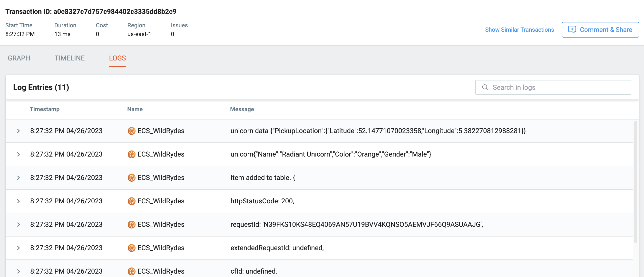Expand the unicorn data log entry
The height and width of the screenshot is (277, 644).
point(19,131)
